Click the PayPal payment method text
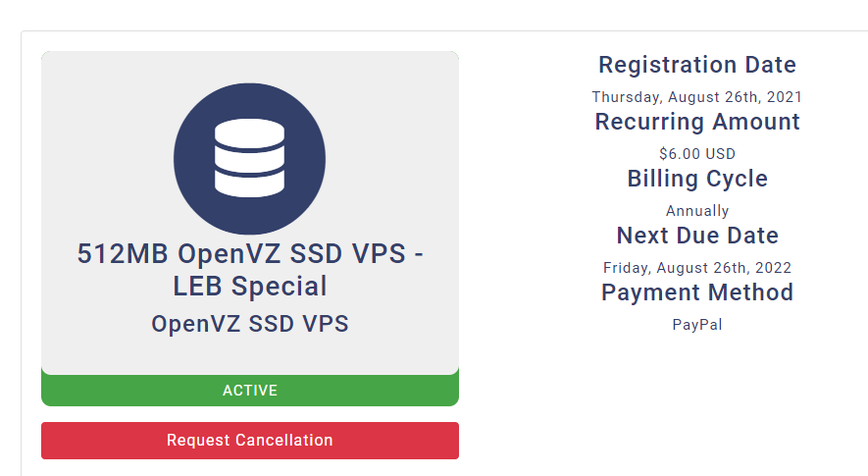The height and width of the screenshot is (476, 868). pos(697,325)
